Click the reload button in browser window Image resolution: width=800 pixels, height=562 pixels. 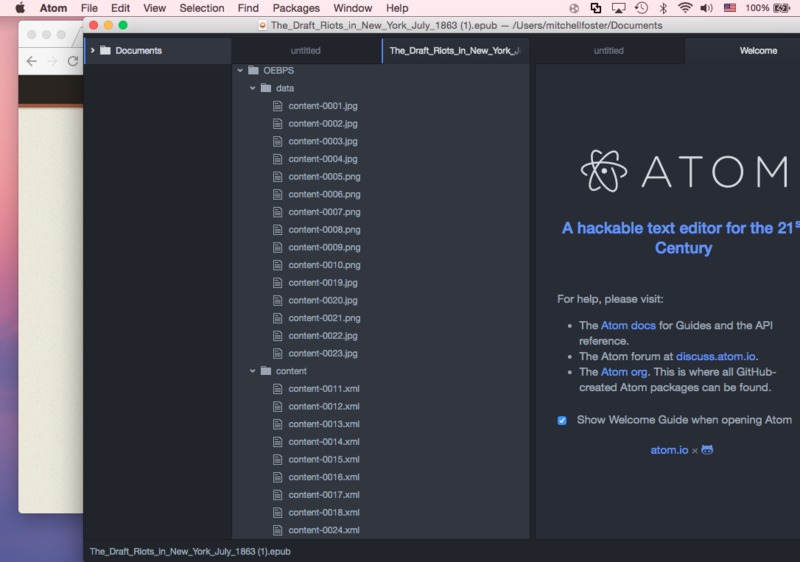coord(72,61)
